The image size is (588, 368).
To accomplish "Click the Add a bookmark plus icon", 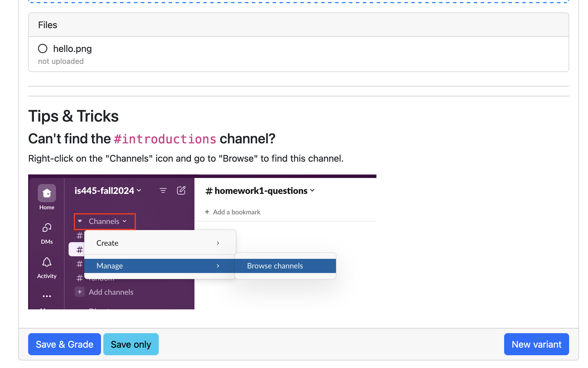I will 207,212.
